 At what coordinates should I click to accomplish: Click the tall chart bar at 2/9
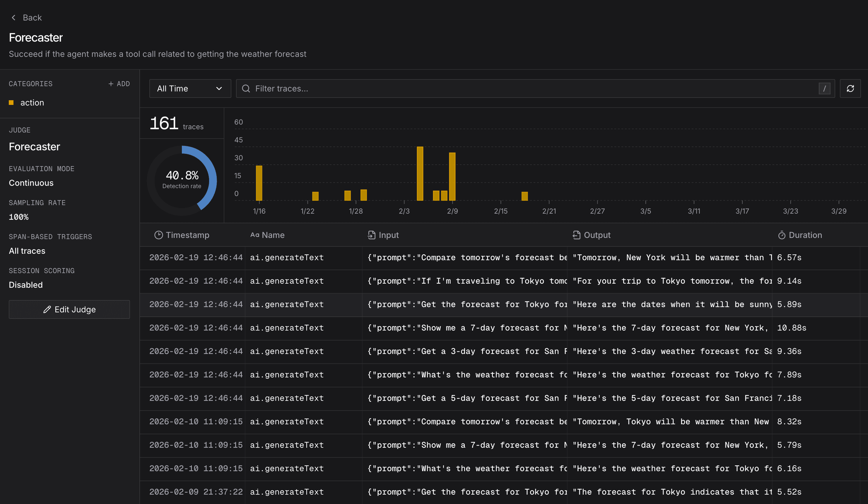pyautogui.click(x=452, y=176)
